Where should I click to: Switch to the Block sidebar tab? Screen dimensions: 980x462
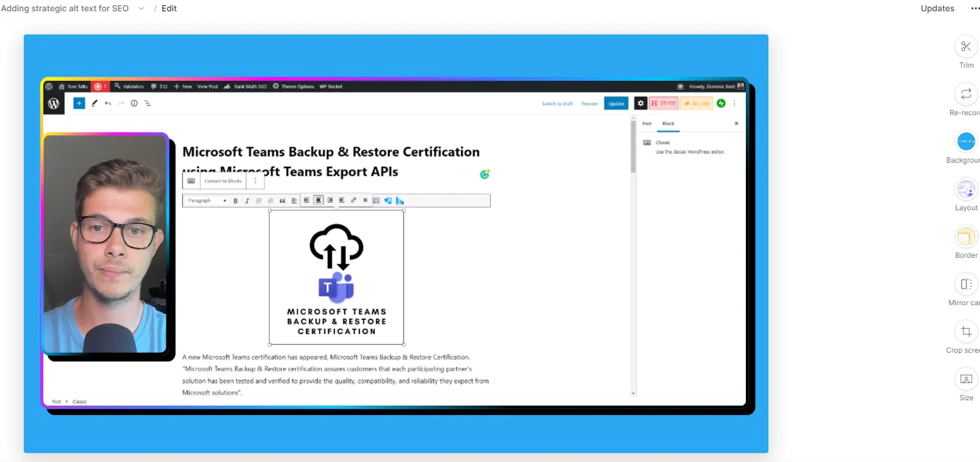pos(669,124)
